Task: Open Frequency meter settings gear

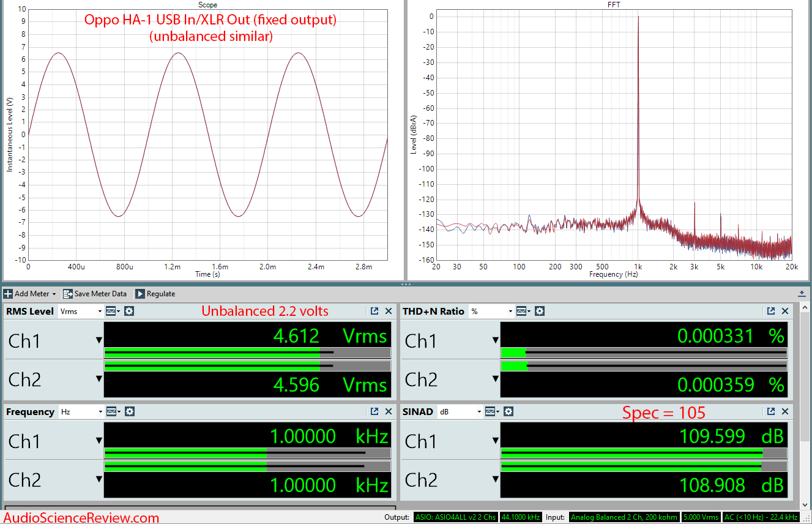Action: (129, 411)
